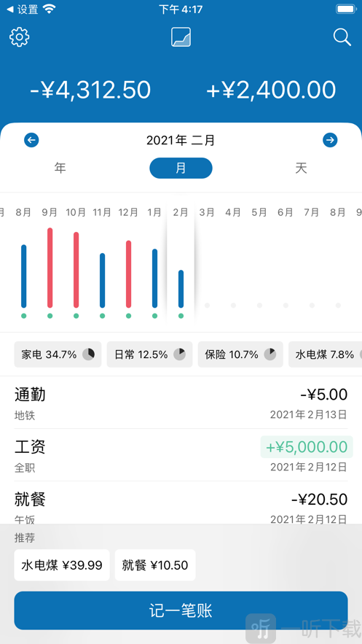Tap the +¥5,000.00 income amount

307,447
